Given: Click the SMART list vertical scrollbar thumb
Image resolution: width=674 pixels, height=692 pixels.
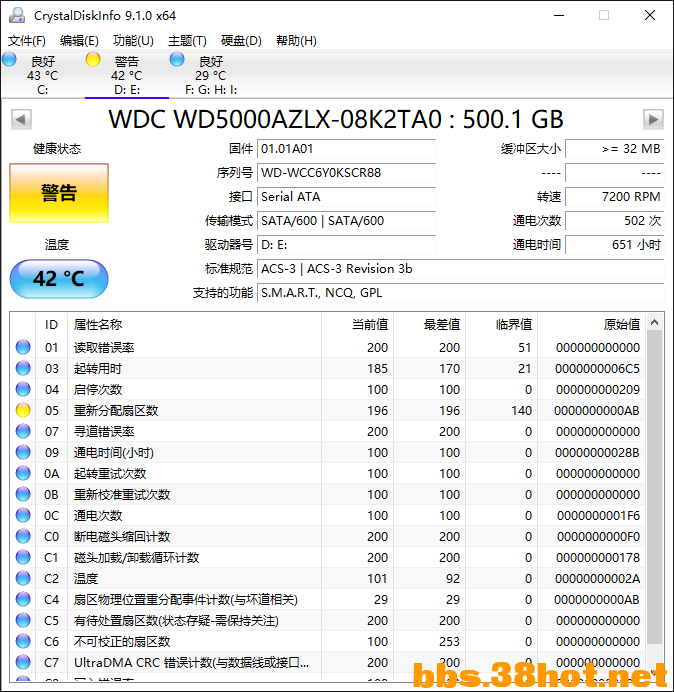Looking at the screenshot, I should [655, 486].
